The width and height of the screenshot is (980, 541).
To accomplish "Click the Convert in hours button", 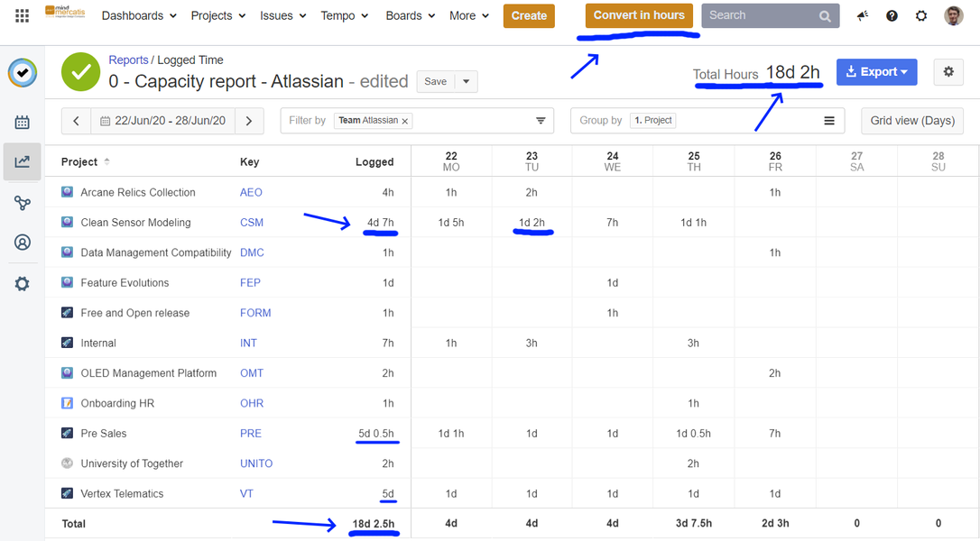I will point(639,15).
